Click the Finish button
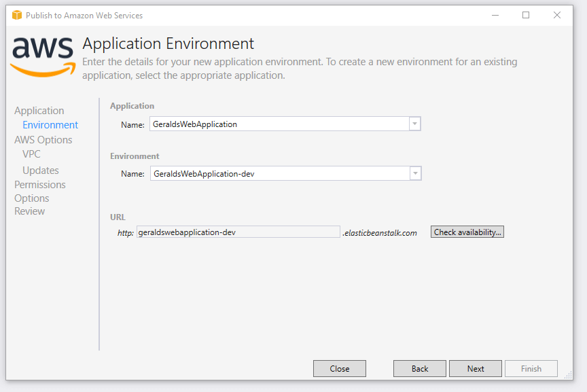The height and width of the screenshot is (392, 587). pyautogui.click(x=531, y=369)
